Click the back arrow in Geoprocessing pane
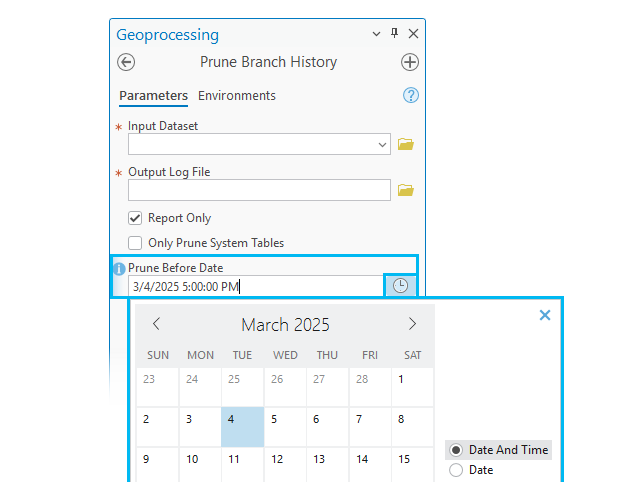The width and height of the screenshot is (627, 482). coord(126,62)
